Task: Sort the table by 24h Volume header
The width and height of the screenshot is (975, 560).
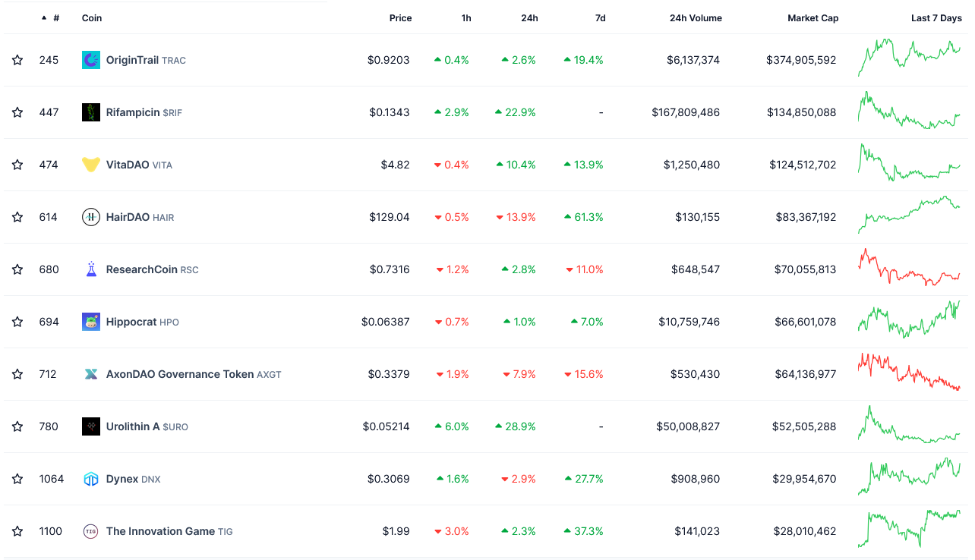Action: pos(696,18)
